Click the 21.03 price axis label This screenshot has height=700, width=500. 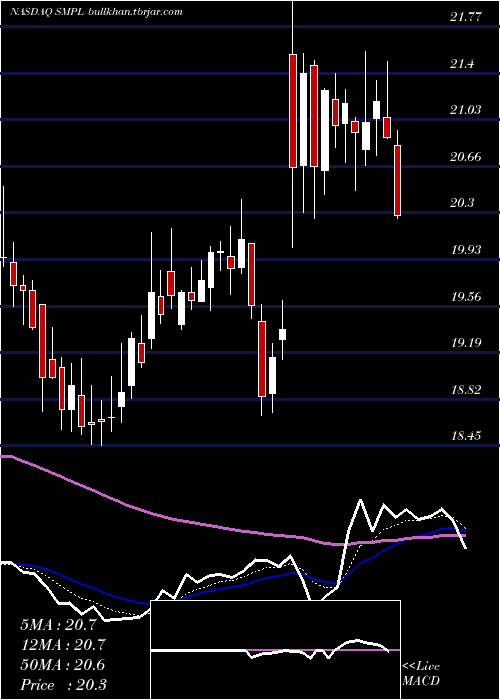click(x=466, y=110)
